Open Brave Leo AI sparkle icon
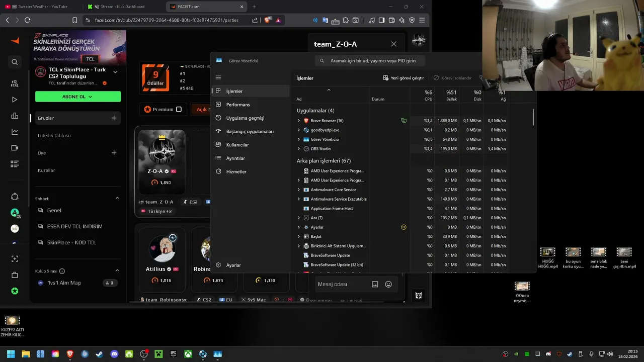Screen dimensions: 644x362 (401, 20)
